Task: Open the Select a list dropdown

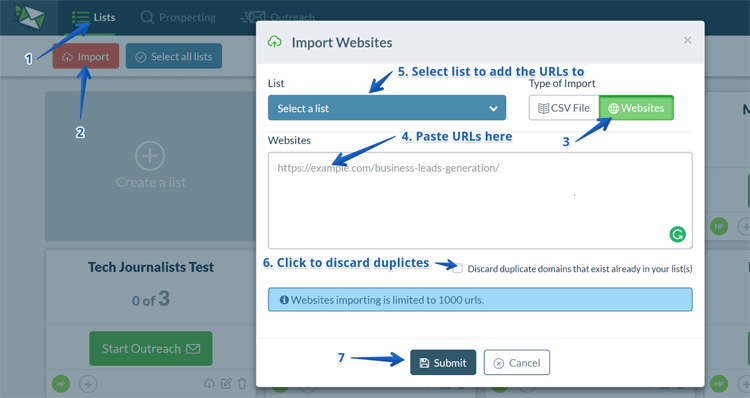Action: pyautogui.click(x=386, y=108)
